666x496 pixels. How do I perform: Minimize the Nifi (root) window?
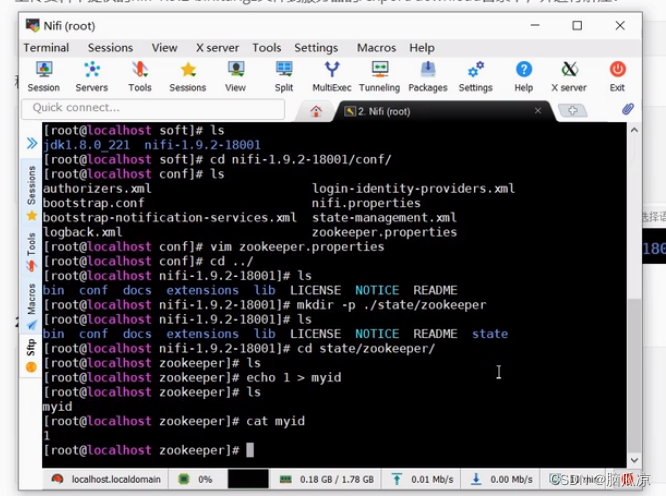coord(535,25)
